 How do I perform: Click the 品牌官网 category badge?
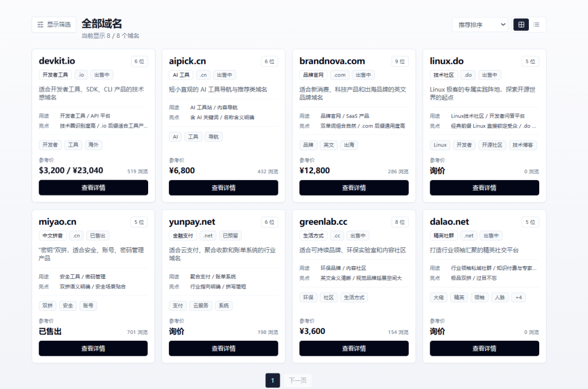tap(313, 75)
